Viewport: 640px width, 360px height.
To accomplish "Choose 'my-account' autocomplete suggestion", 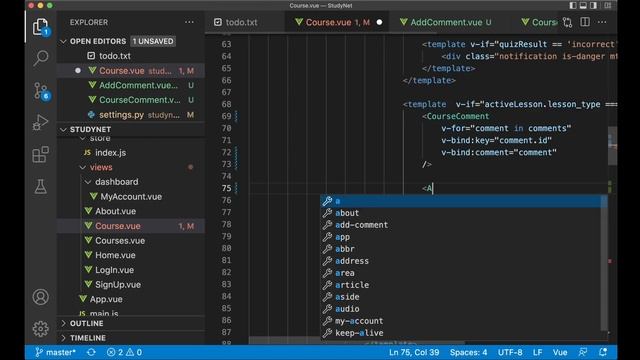I will (x=461, y=321).
